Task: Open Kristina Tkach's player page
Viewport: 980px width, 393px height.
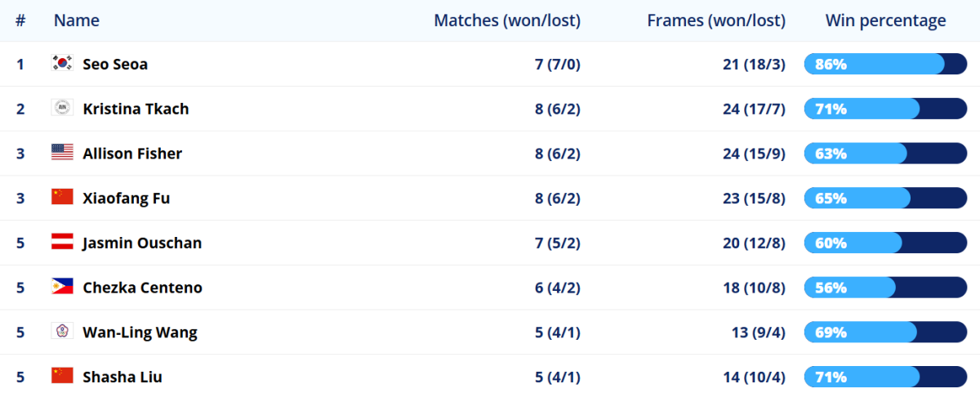Action: pyautogui.click(x=136, y=109)
